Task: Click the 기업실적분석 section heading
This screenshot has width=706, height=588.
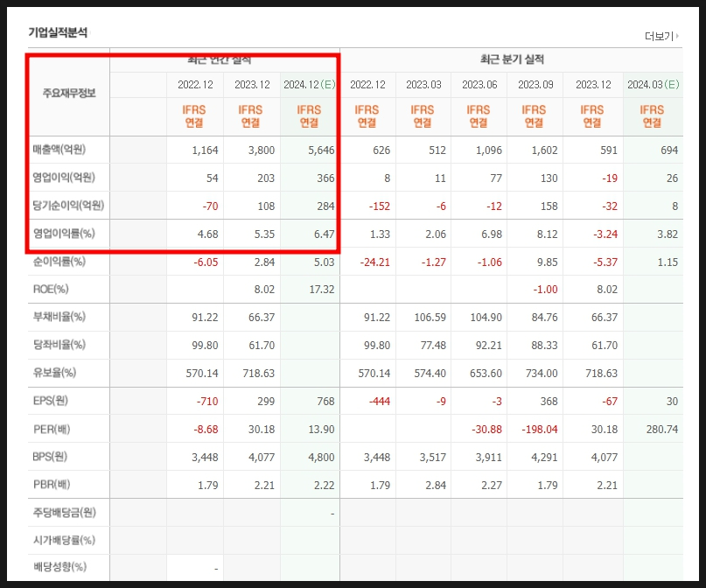Action: tap(58, 32)
